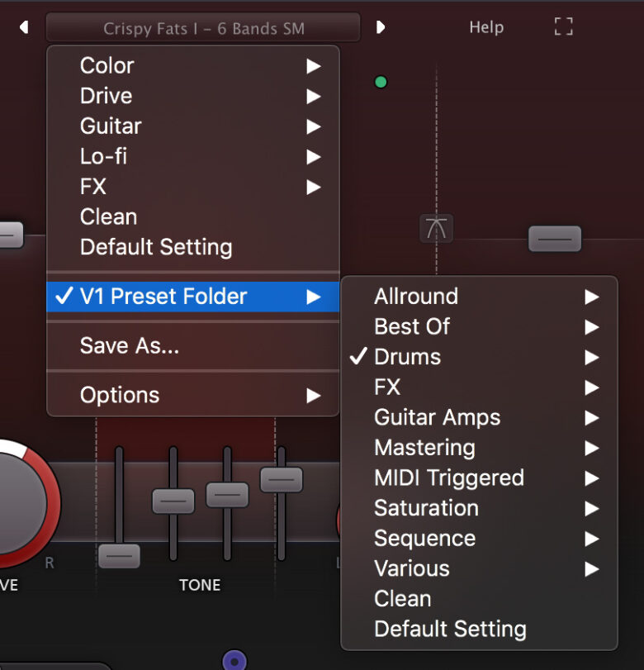Open Guitar Amps preset folder

click(x=479, y=417)
